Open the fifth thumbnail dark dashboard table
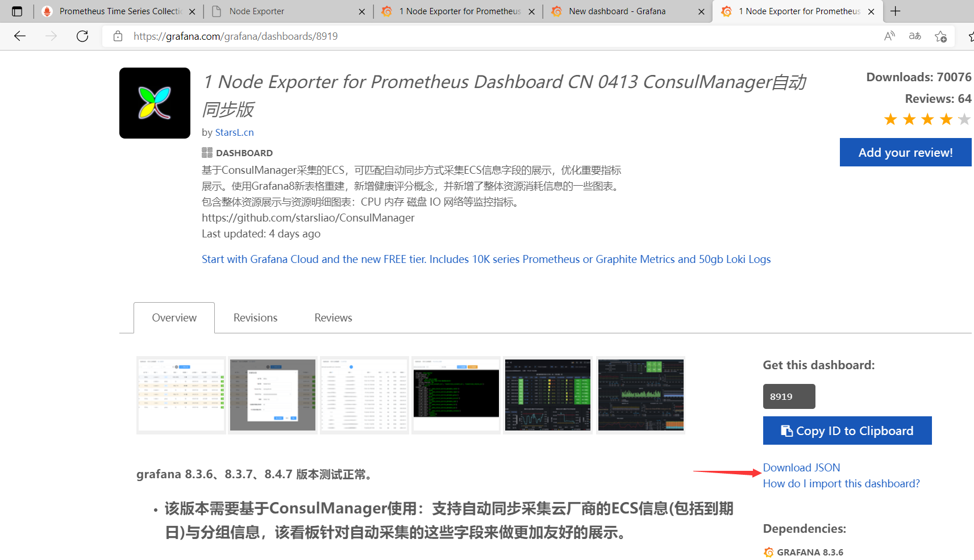This screenshot has height=560, width=974. pos(548,395)
